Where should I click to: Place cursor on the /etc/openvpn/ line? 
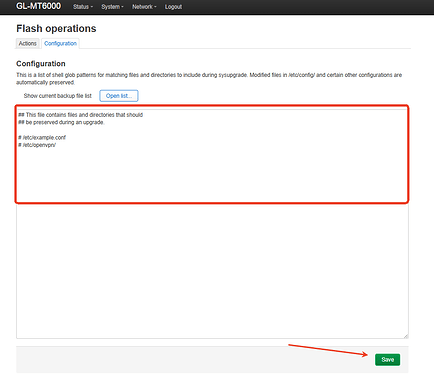(x=37, y=145)
